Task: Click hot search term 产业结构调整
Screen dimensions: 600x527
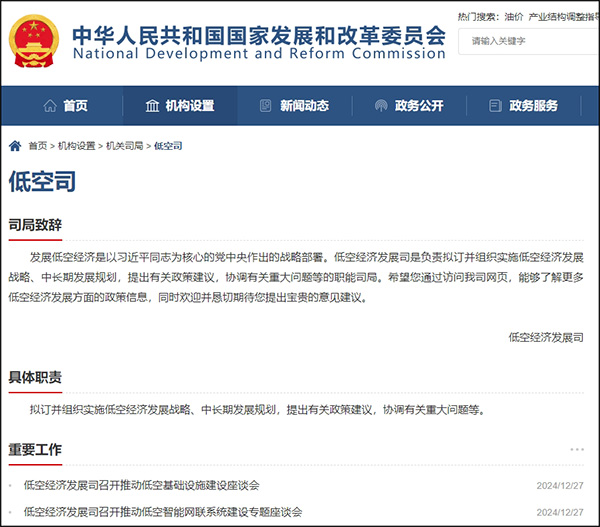Action: (x=562, y=17)
